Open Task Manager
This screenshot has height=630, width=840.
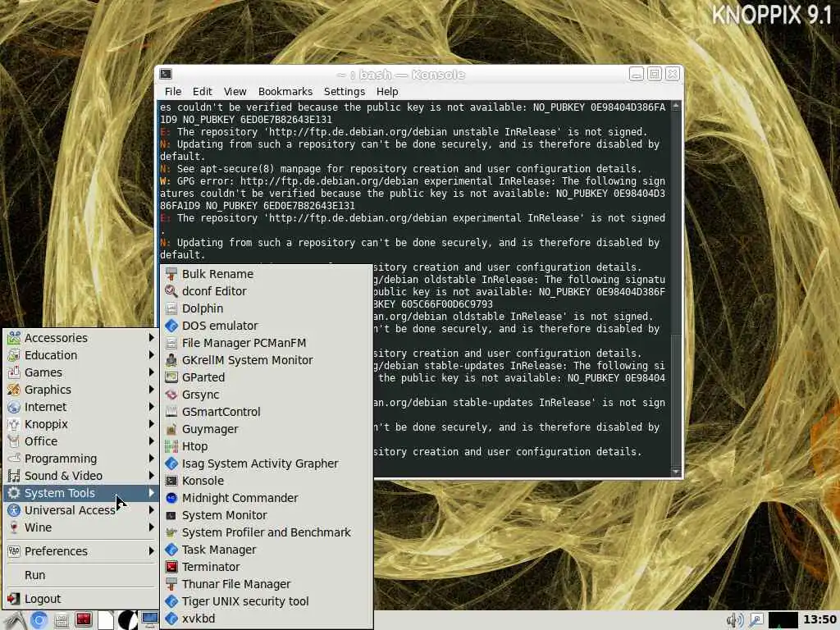point(267,550)
